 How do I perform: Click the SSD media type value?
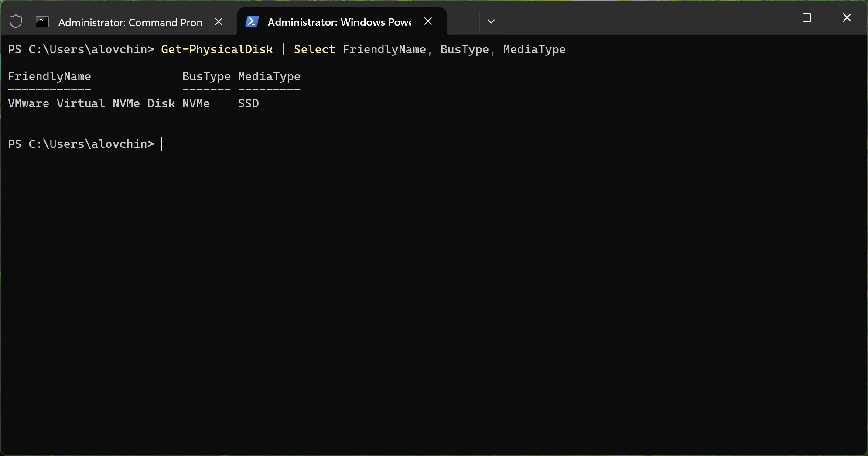point(249,103)
